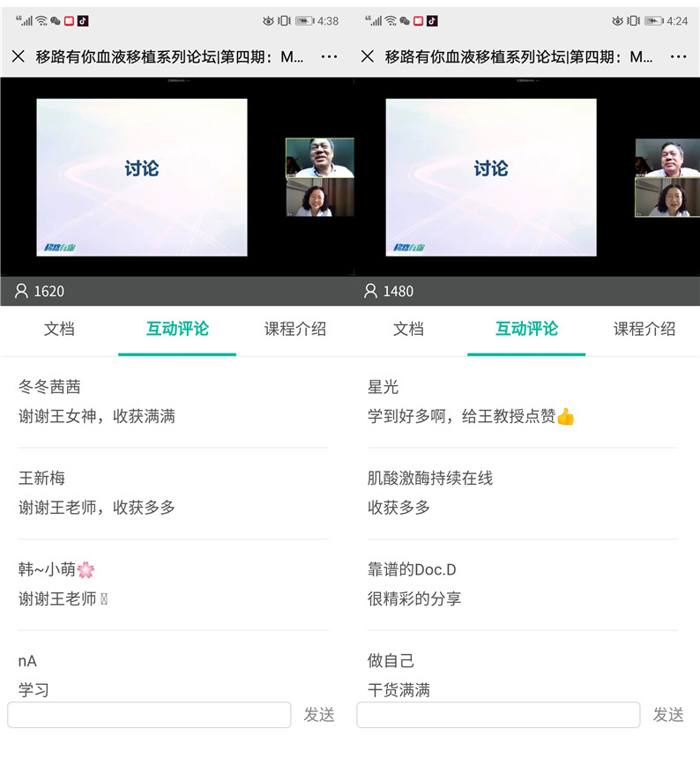Open the three-dot menu on left screen
The image size is (700, 758).
[x=329, y=56]
